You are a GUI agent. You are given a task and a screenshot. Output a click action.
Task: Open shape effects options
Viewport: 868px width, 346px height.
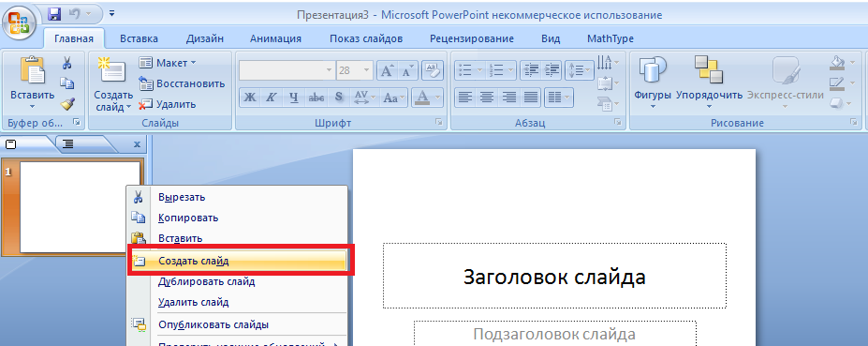pyautogui.click(x=841, y=104)
